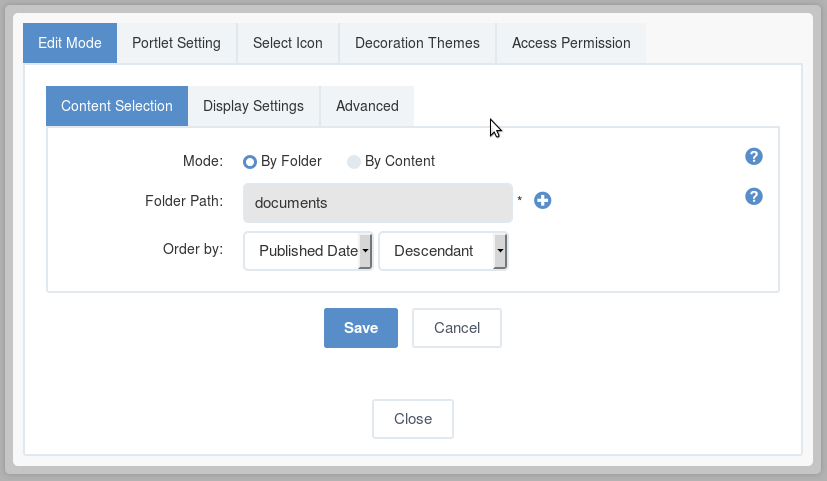This screenshot has width=827, height=481.
Task: Switch to the Select Icon tab
Action: pyautogui.click(x=287, y=43)
